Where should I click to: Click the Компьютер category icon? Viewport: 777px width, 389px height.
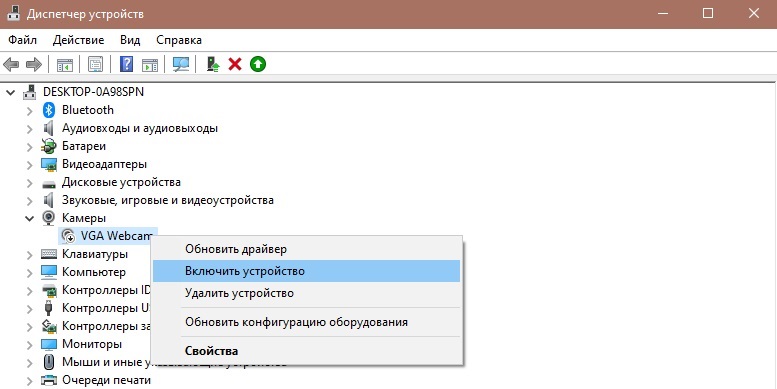(x=49, y=272)
